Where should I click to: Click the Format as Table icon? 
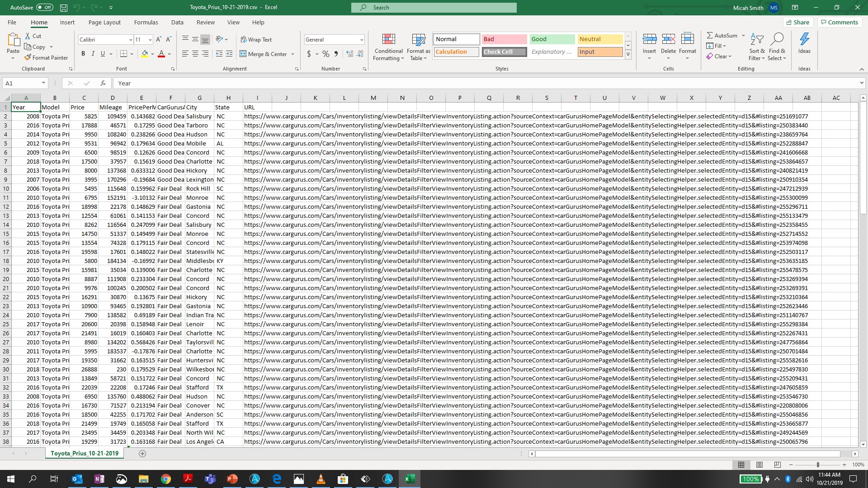point(418,40)
